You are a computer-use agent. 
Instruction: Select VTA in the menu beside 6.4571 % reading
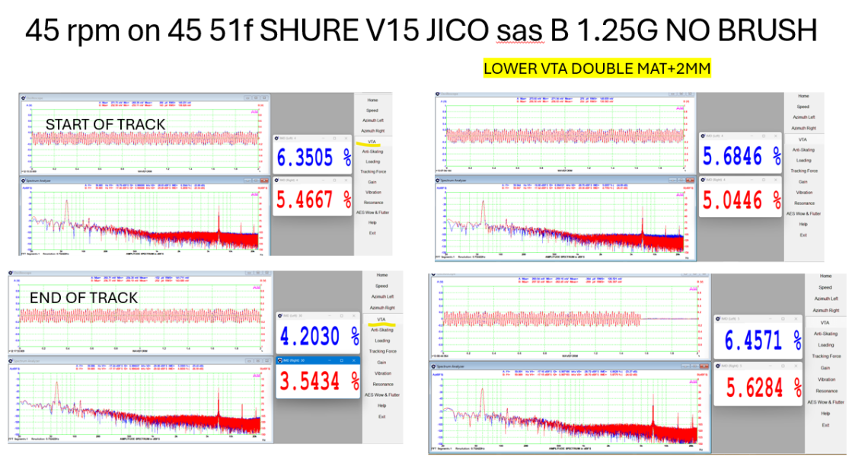coord(825,322)
